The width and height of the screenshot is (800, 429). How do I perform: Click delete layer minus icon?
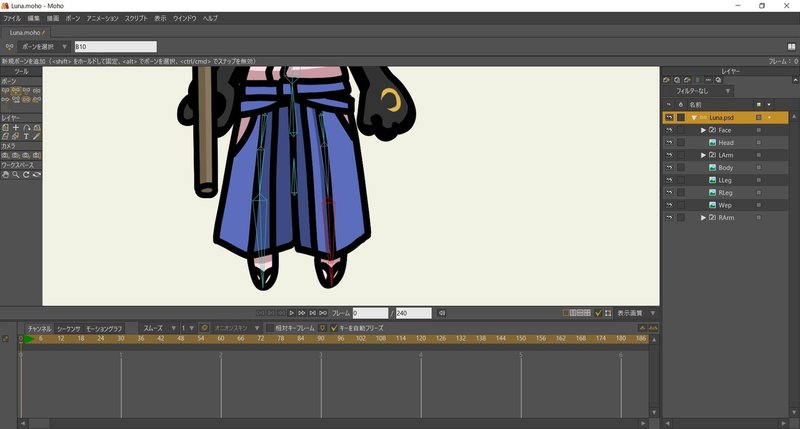click(x=708, y=80)
